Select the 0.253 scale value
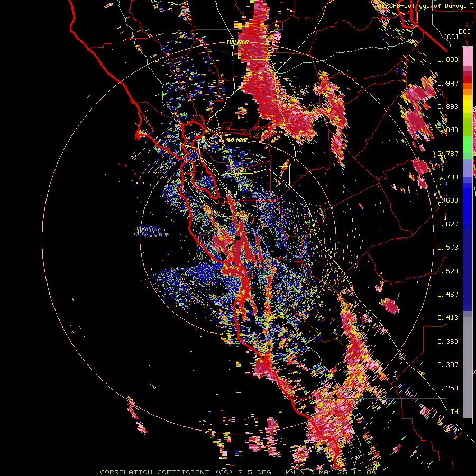 tap(448, 388)
